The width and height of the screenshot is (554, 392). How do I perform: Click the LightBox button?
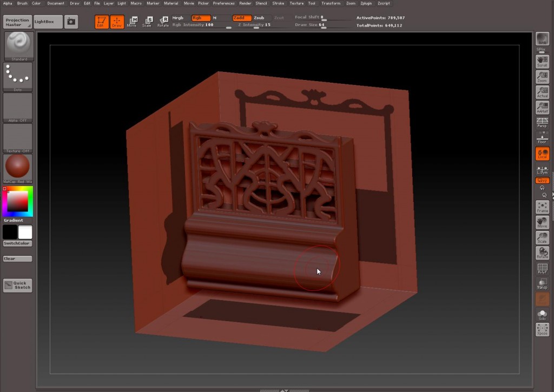48,22
